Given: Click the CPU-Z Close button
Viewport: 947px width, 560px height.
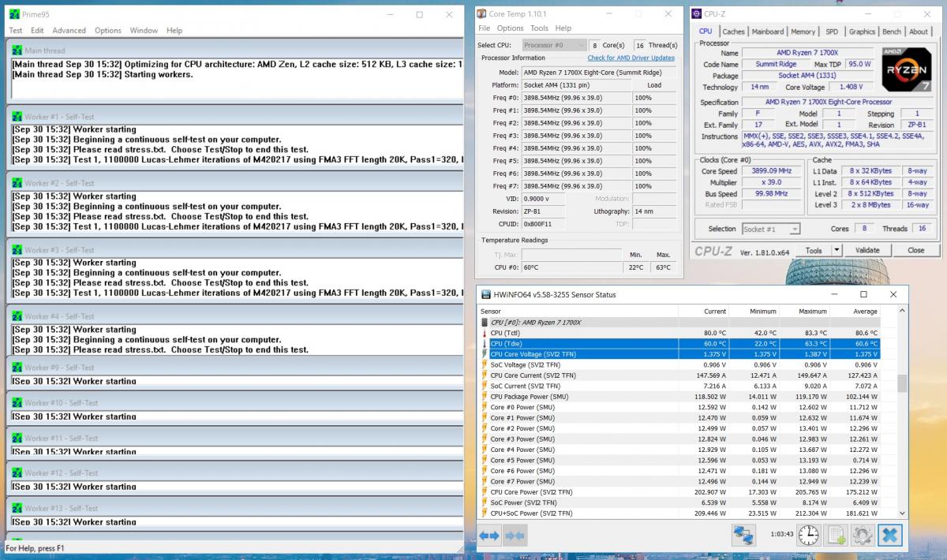Looking at the screenshot, I should 915,250.
